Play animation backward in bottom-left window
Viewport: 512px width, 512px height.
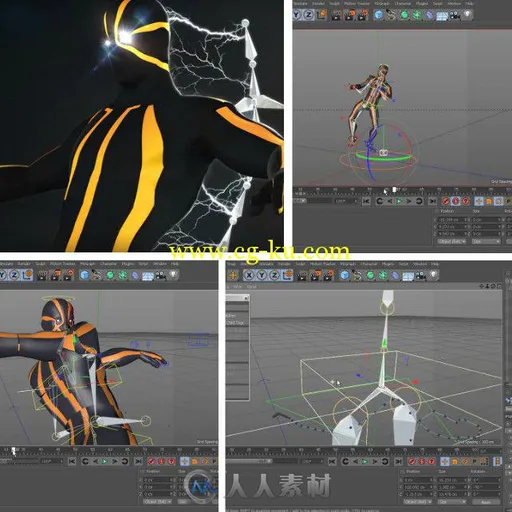(96, 462)
